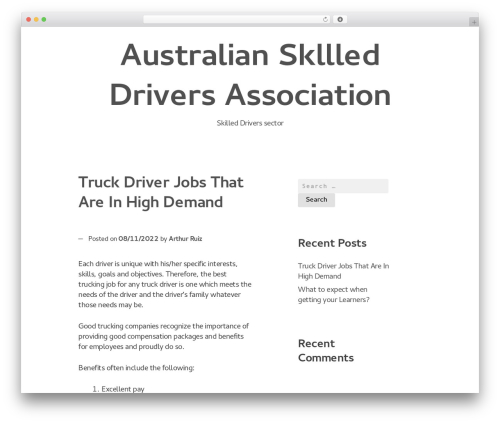Click the Recent Comments heading
500x423 pixels.
(326, 351)
